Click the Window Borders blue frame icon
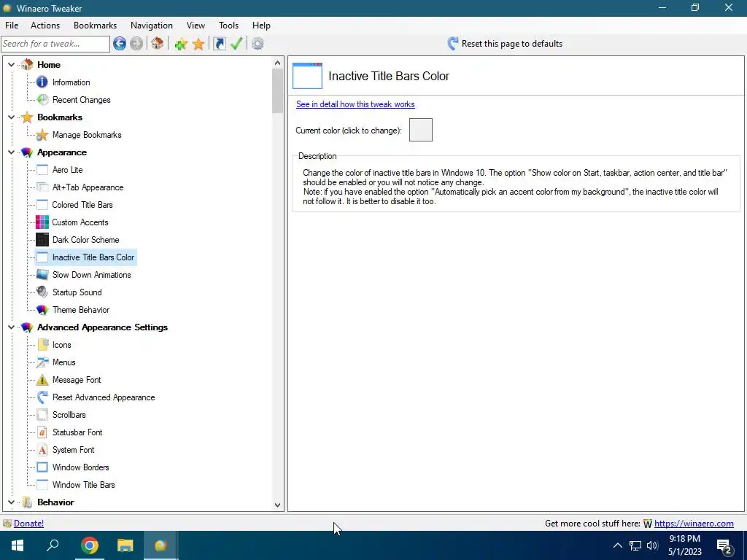The height and width of the screenshot is (560, 747). click(x=42, y=467)
